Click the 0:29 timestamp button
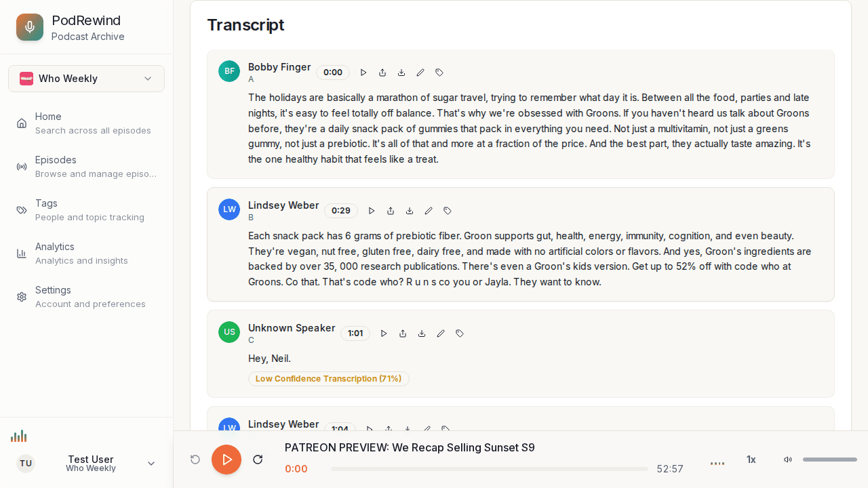The image size is (868, 488). 341,210
